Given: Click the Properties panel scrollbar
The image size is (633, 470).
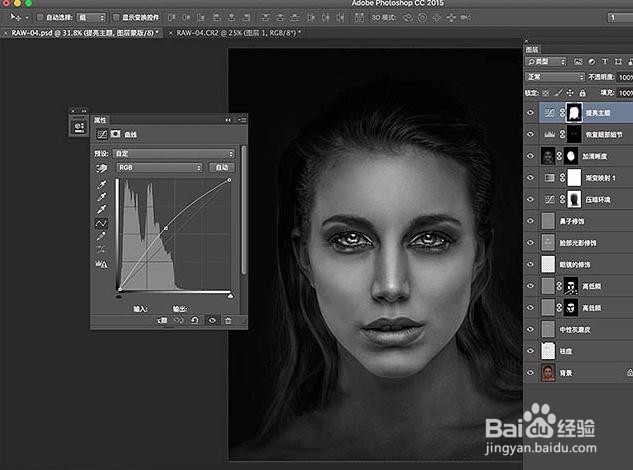Looking at the screenshot, I should point(243,210).
